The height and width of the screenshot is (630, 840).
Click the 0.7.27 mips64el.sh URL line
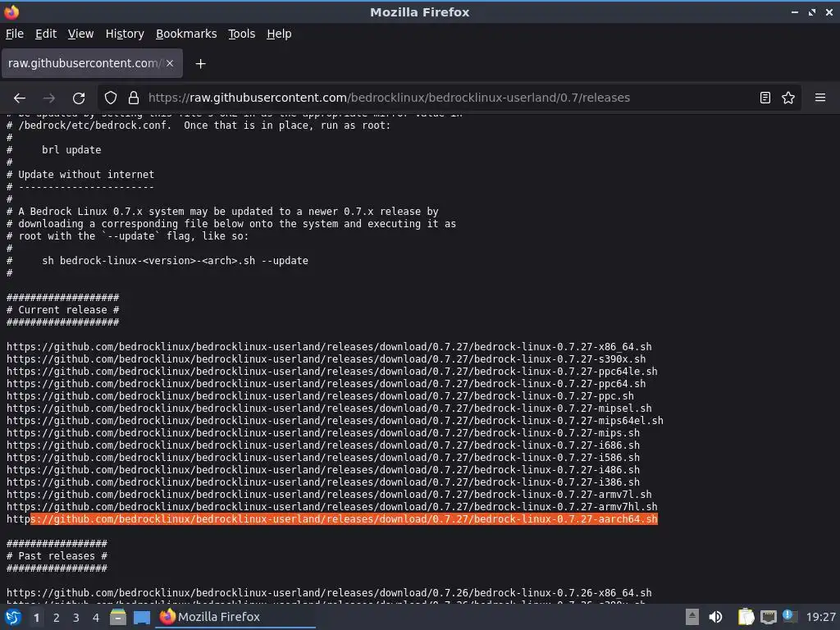tap(335, 421)
